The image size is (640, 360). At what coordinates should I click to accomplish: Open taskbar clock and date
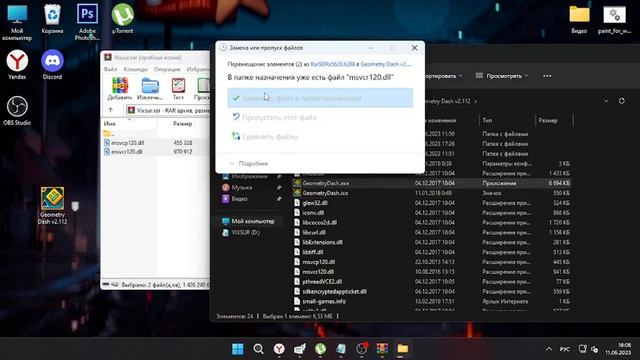(618, 349)
